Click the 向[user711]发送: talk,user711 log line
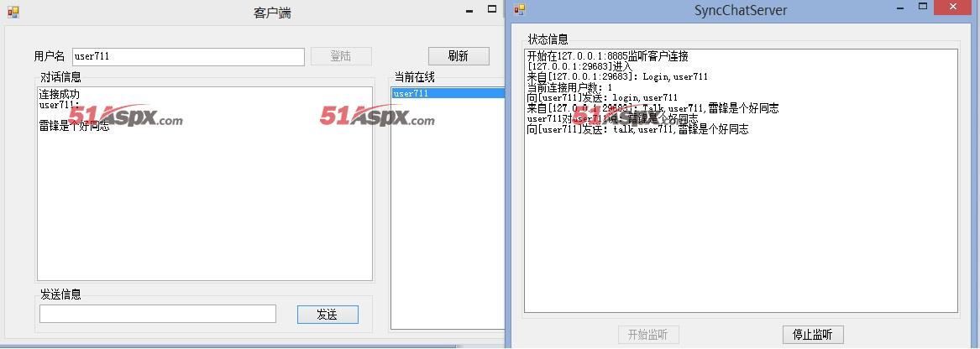The width and height of the screenshot is (980, 349). pyautogui.click(x=638, y=129)
